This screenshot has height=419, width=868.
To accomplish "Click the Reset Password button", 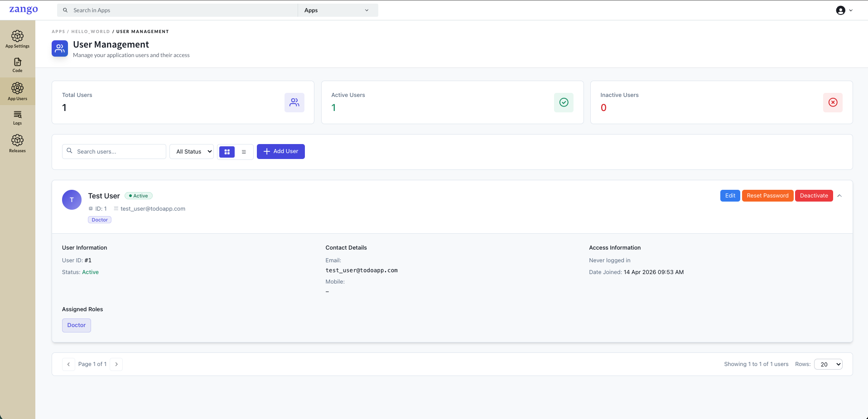I will (767, 196).
